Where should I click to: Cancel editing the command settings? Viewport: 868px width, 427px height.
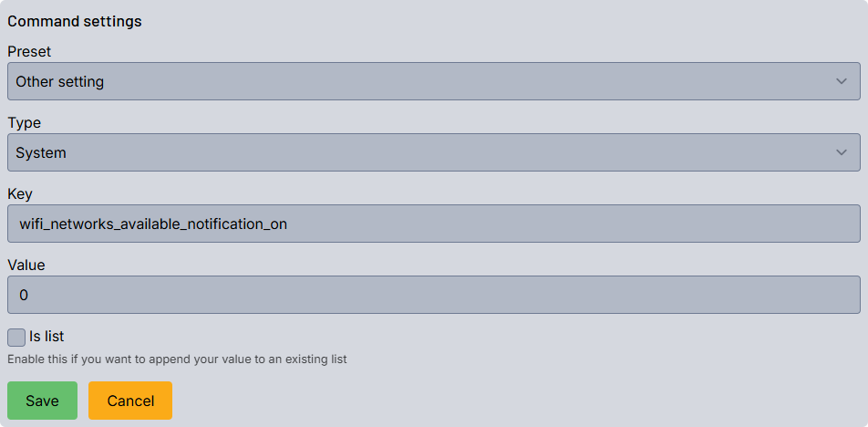(x=130, y=401)
